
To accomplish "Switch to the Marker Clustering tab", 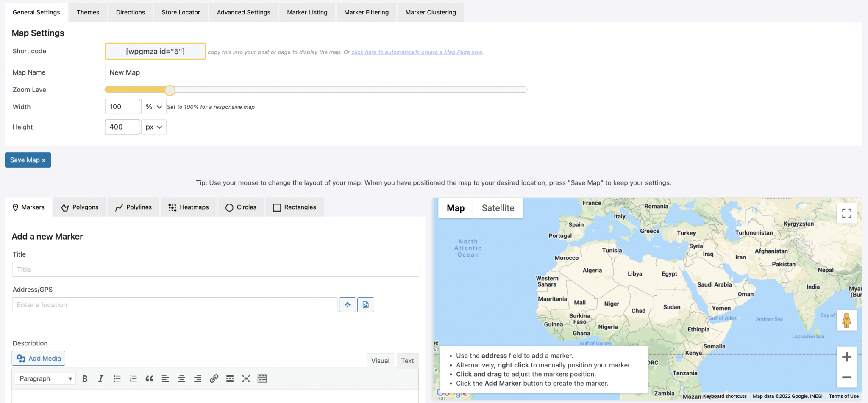I will click(x=431, y=12).
